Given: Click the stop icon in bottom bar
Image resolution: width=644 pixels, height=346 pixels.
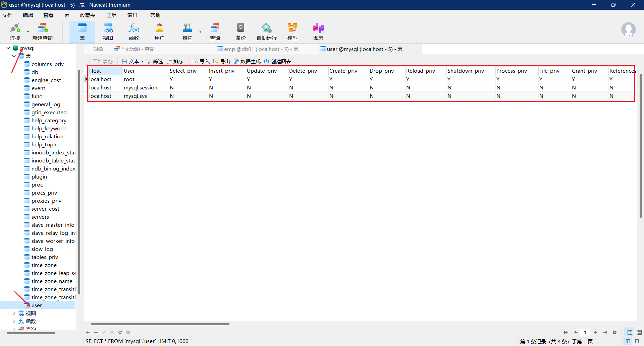Looking at the screenshot, I should click(x=128, y=332).
